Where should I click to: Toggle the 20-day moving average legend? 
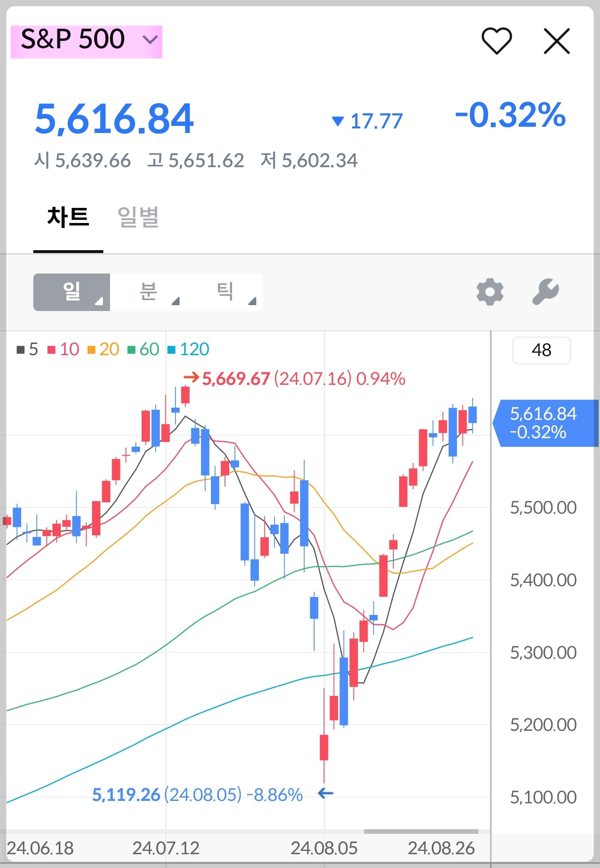[103, 349]
